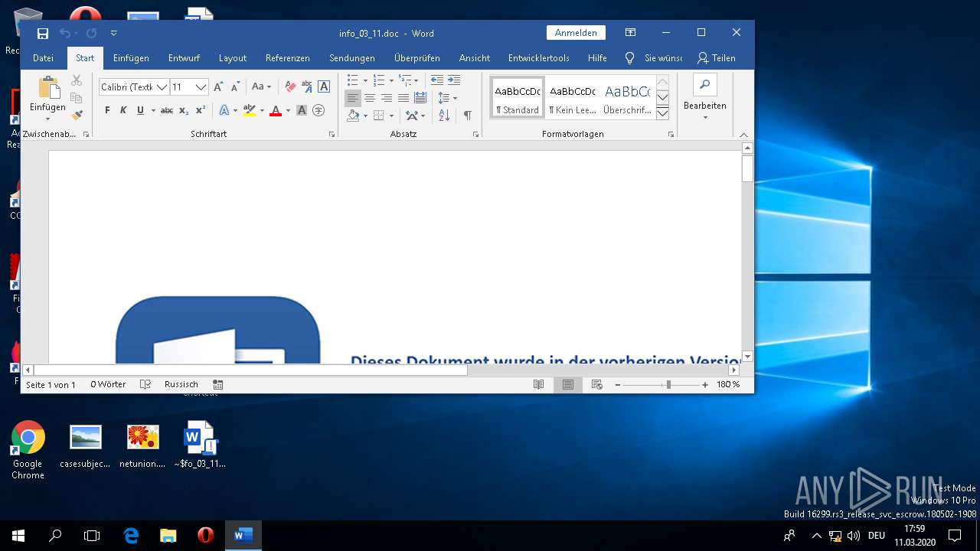Click the horizontal scrollbar right arrow

734,370
